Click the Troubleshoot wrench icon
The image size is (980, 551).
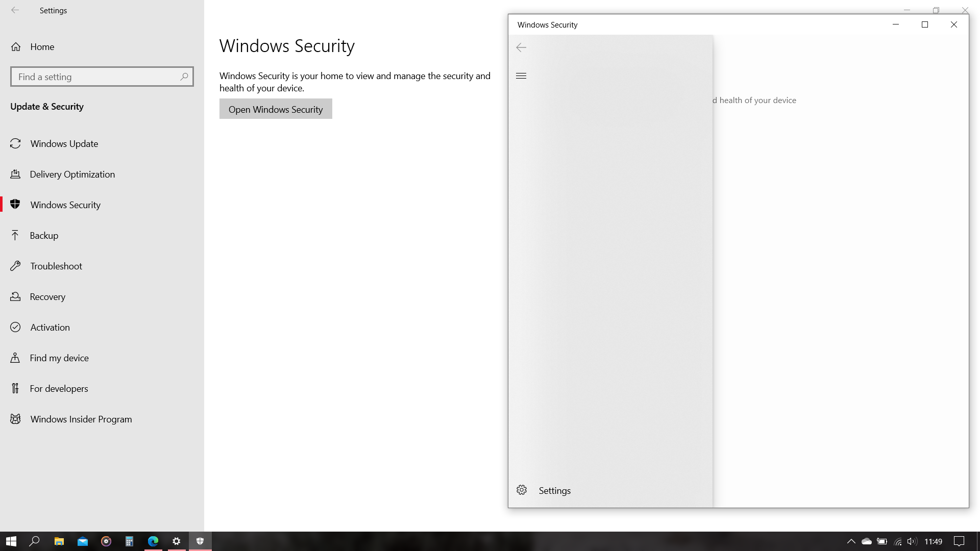(15, 266)
